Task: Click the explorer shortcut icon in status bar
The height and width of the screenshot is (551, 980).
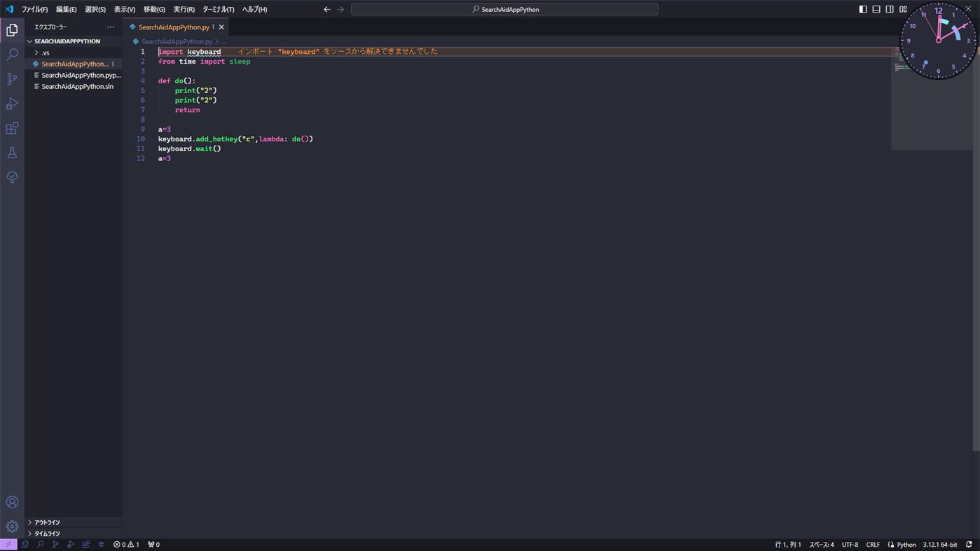Action: point(25,545)
